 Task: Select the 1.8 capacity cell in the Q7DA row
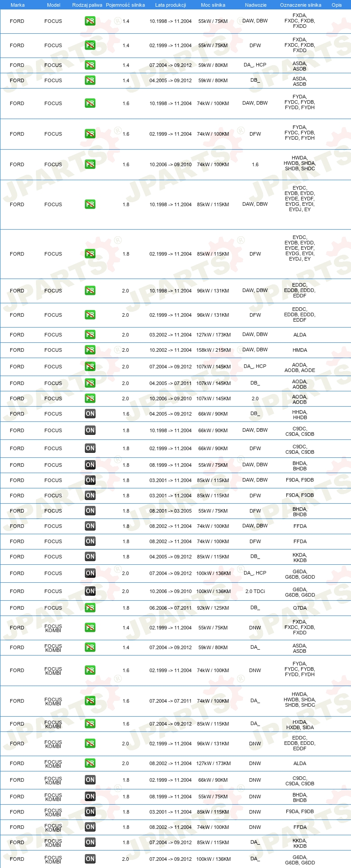pos(126,608)
